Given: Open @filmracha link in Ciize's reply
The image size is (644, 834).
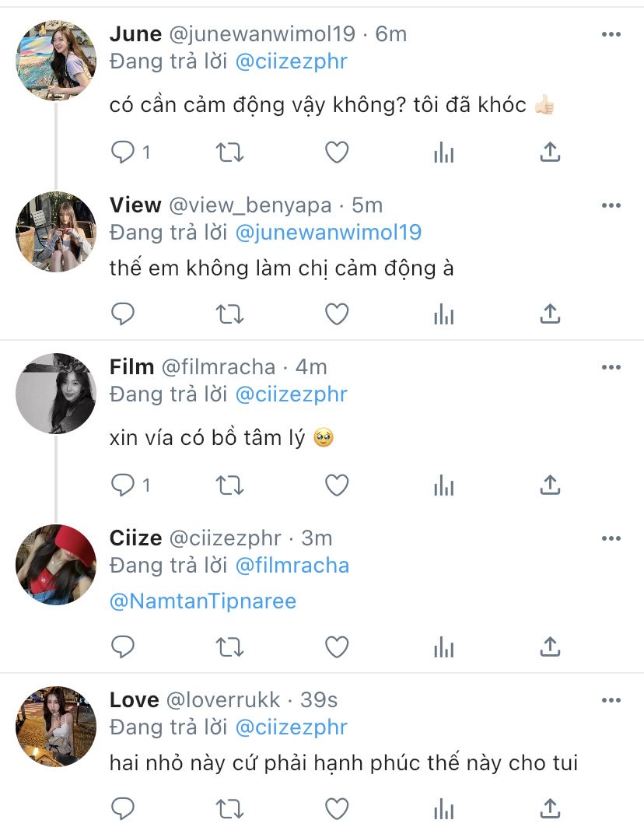Looking at the screenshot, I should click(x=292, y=566).
